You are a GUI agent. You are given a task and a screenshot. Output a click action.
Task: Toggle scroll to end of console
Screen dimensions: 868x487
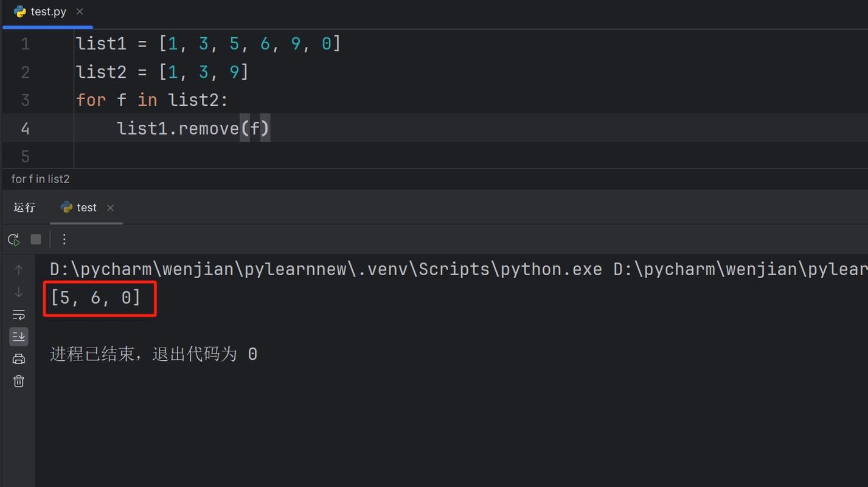(x=19, y=337)
